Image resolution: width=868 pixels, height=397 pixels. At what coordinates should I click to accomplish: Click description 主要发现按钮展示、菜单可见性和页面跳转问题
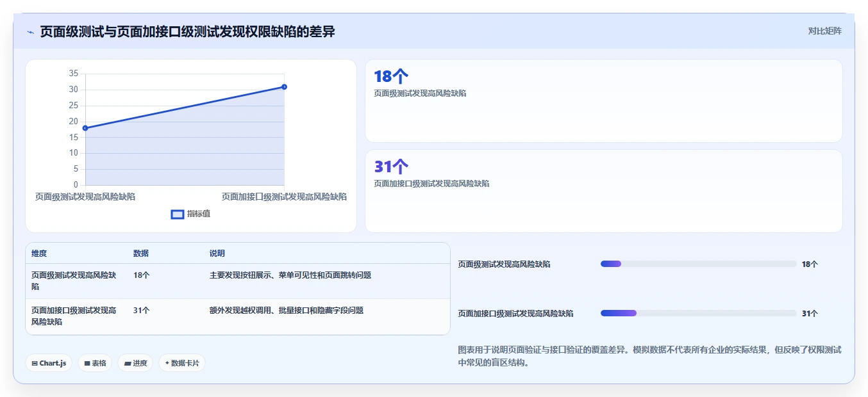[290, 275]
